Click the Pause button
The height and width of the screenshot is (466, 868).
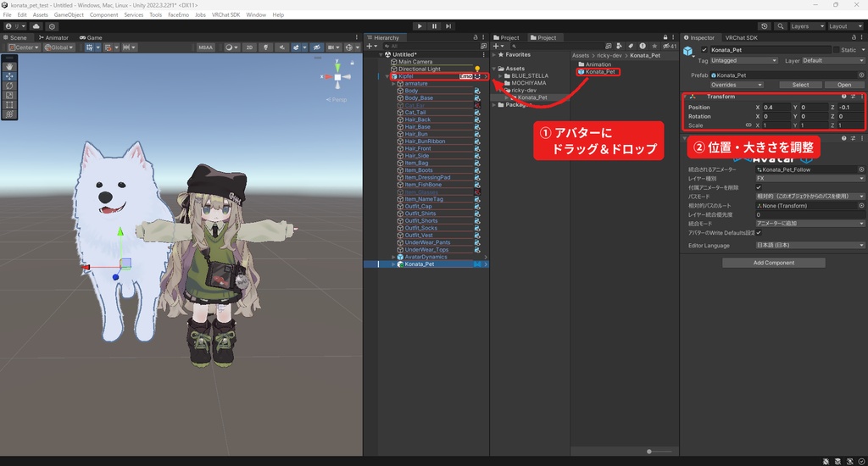(434, 26)
